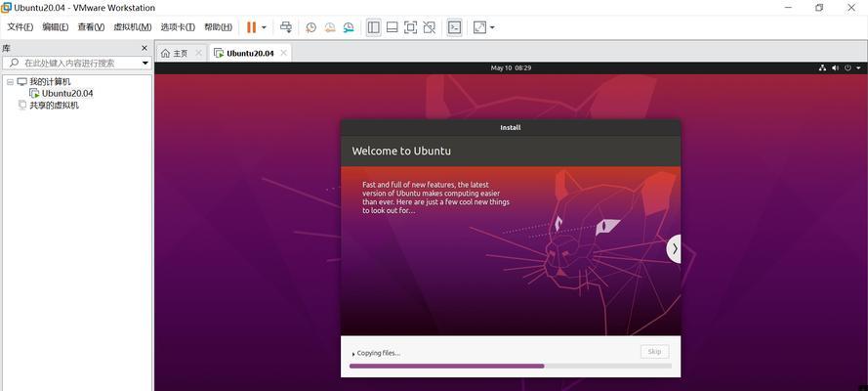This screenshot has height=391, width=868.
Task: Open the power options dropdown beside pause
Action: tap(264, 27)
